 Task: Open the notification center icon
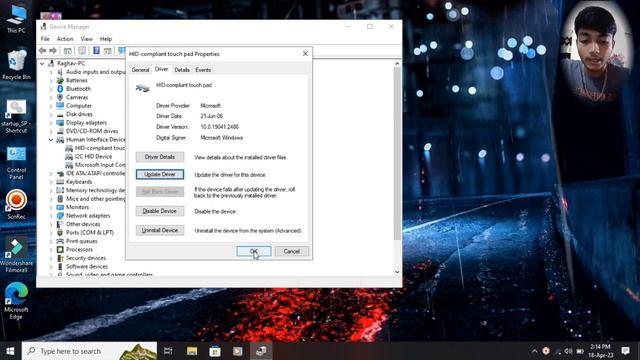[x=625, y=351]
